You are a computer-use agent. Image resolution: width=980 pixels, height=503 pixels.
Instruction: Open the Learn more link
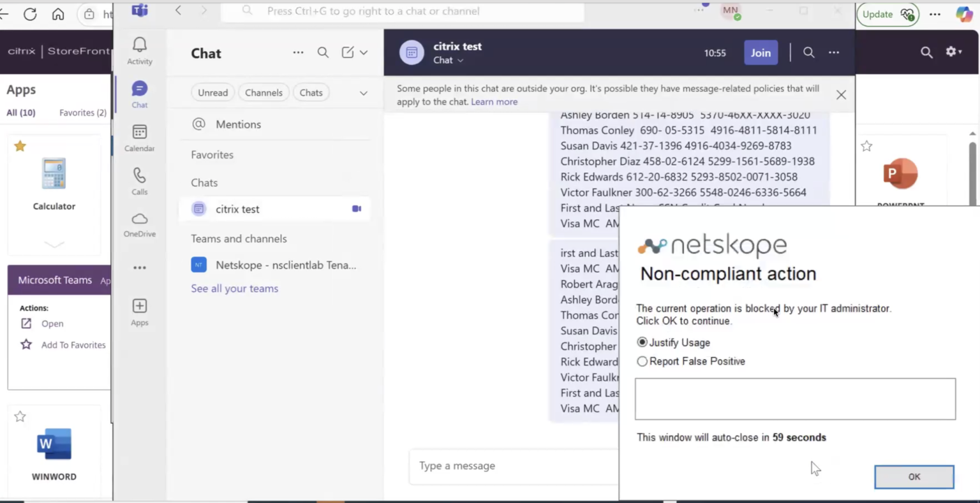tap(494, 101)
